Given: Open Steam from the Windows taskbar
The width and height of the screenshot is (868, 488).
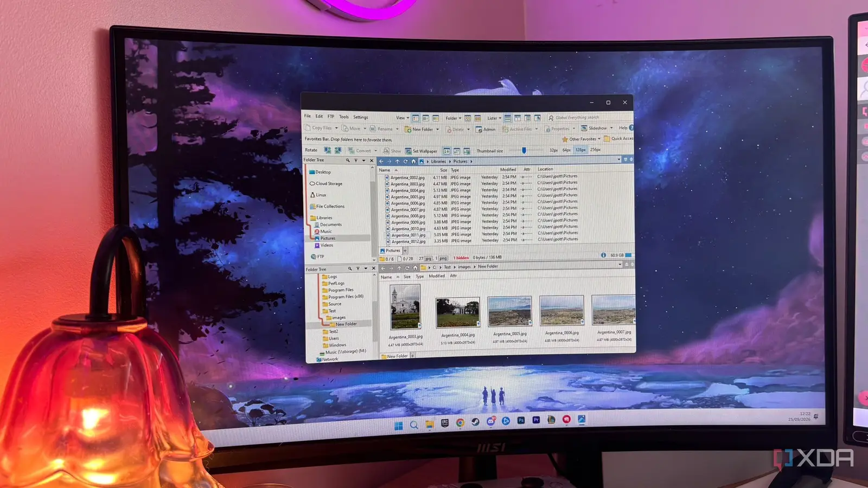Looking at the screenshot, I should pos(475,422).
